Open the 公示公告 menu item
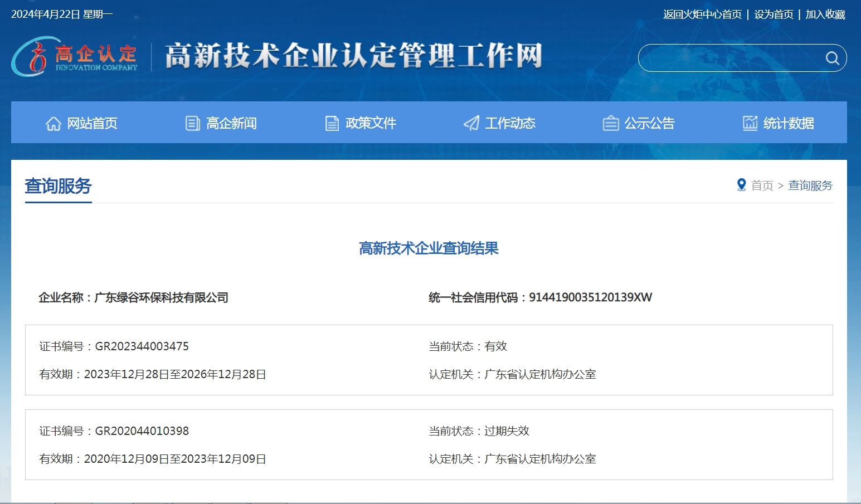 639,123
